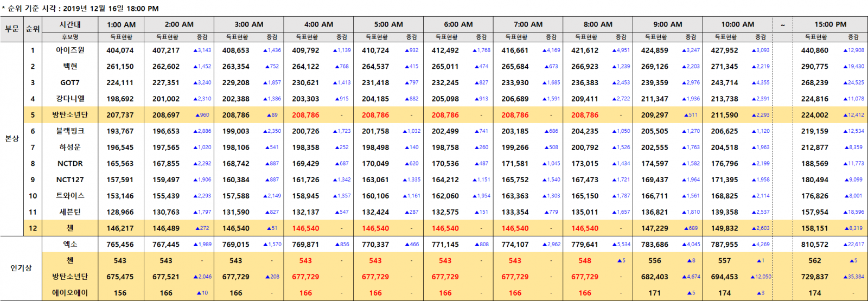868x301 pixels.
Task: Select candidate name 세븐틴
Action: click(x=70, y=212)
